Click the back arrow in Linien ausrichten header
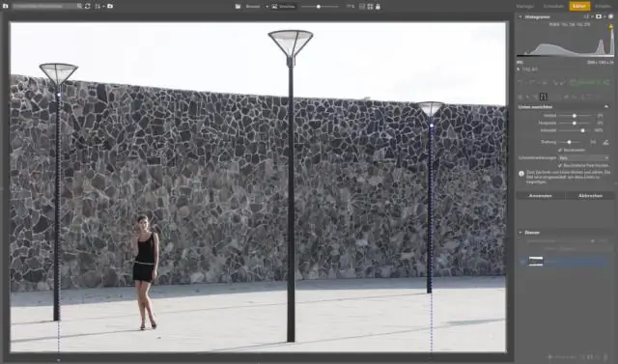The image size is (618, 364). (x=606, y=107)
